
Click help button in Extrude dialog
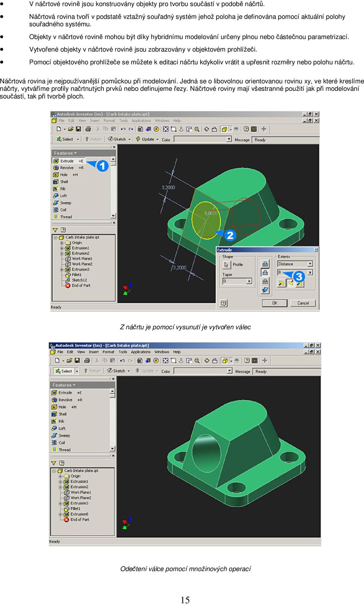[x=223, y=303]
